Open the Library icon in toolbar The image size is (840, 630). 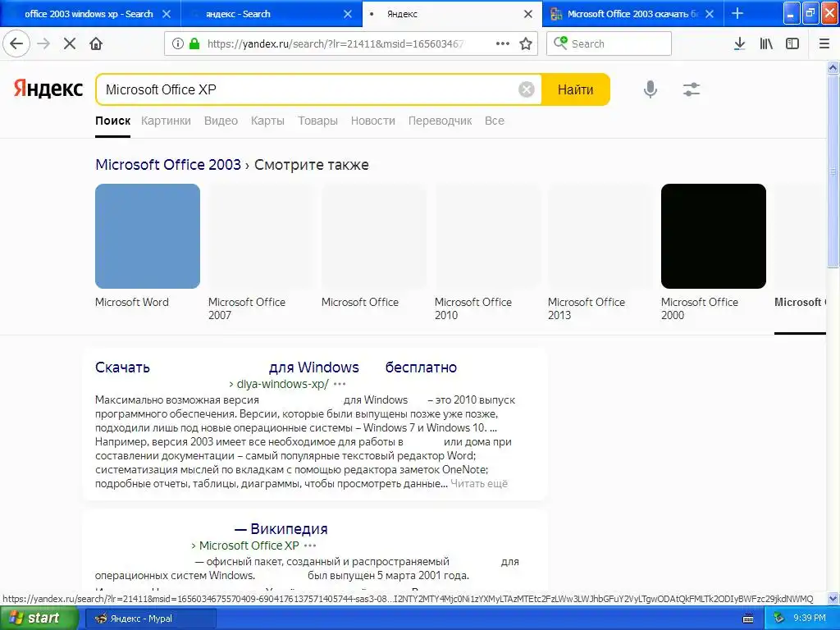(x=766, y=43)
